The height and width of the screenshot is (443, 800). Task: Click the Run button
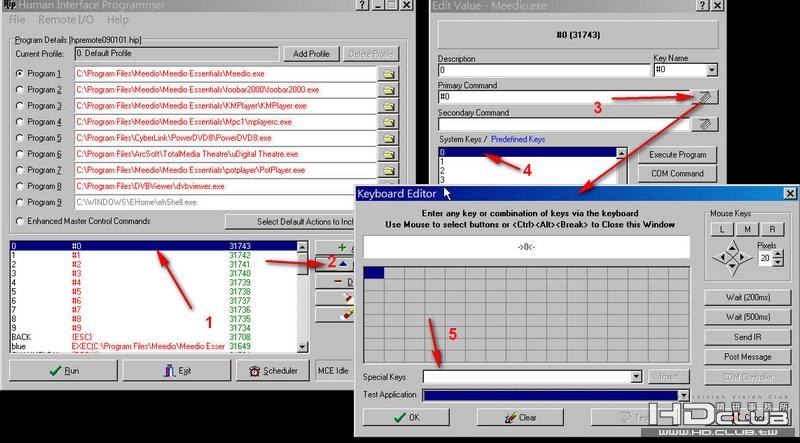click(x=63, y=371)
